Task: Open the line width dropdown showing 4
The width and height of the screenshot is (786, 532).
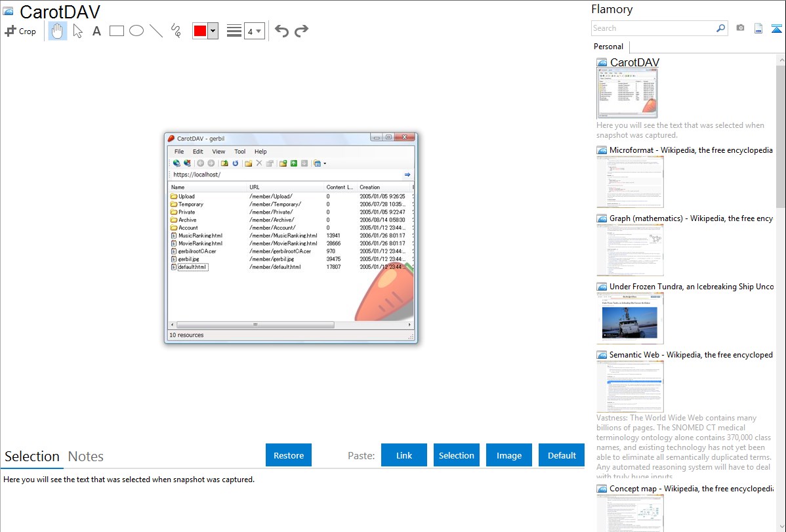Action: [255, 31]
